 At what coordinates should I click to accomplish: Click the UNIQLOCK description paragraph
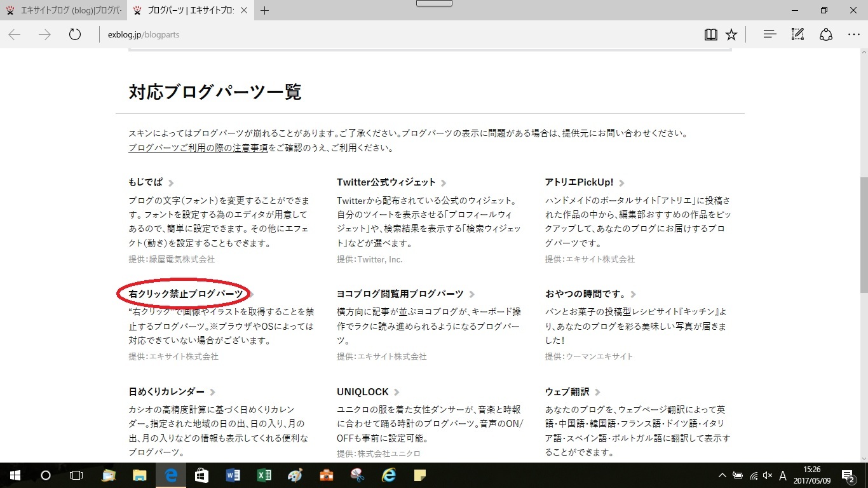click(430, 424)
